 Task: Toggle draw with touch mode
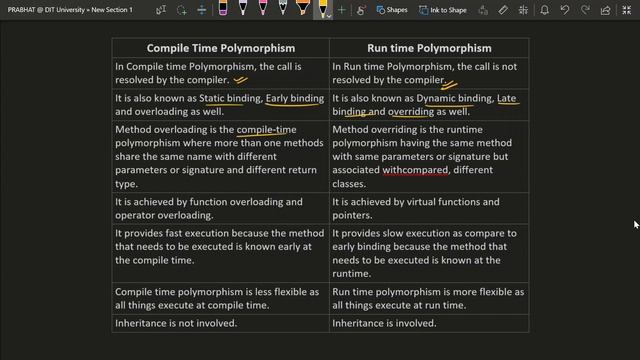pyautogui.click(x=361, y=10)
